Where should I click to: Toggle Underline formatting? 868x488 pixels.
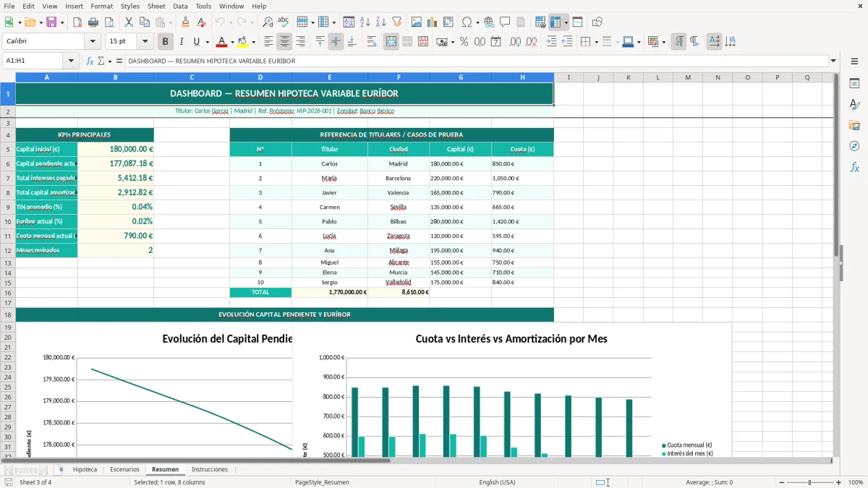coord(196,42)
